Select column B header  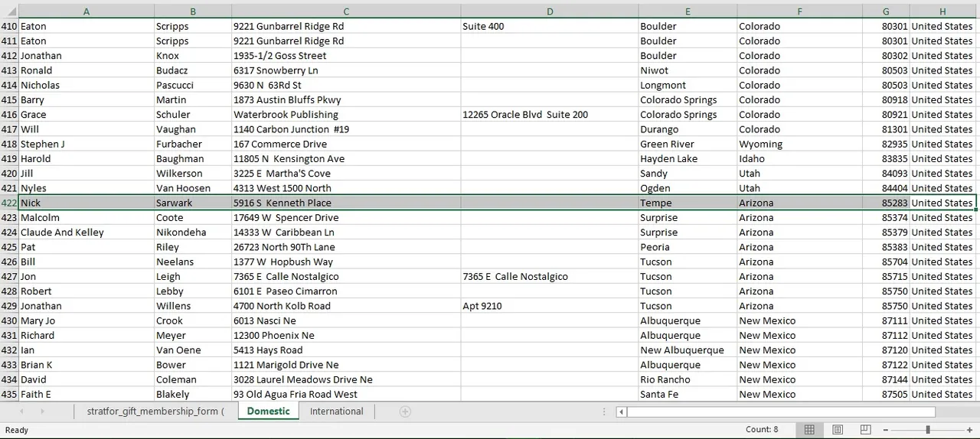click(193, 11)
